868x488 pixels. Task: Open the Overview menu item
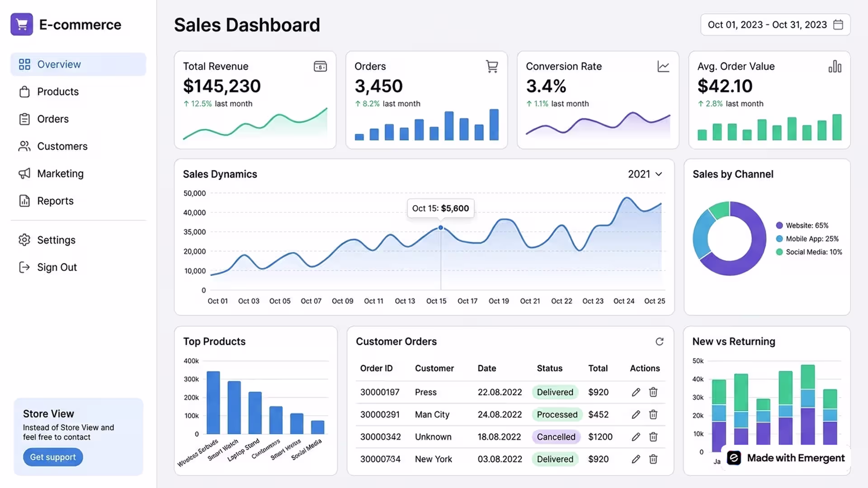[78, 64]
